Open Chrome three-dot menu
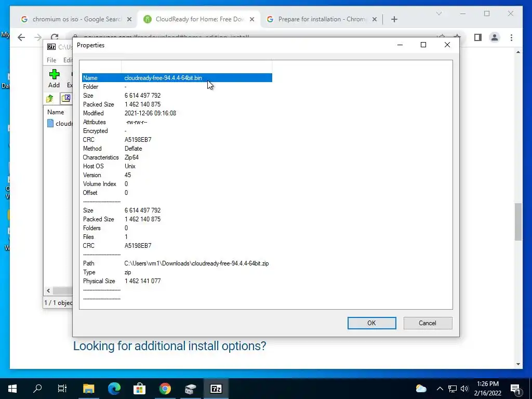Viewport: 532px width, 399px height. point(511,37)
